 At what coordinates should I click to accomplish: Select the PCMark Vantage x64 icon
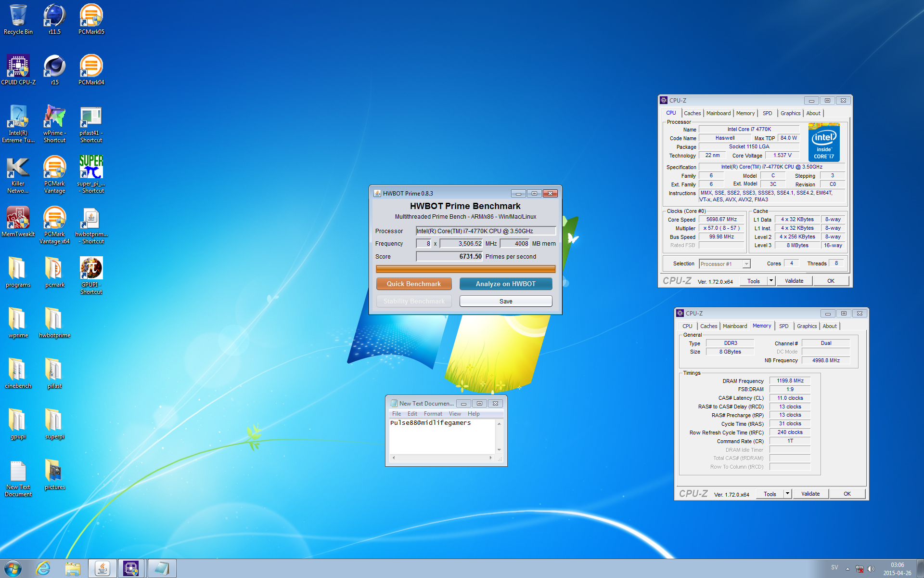(54, 225)
